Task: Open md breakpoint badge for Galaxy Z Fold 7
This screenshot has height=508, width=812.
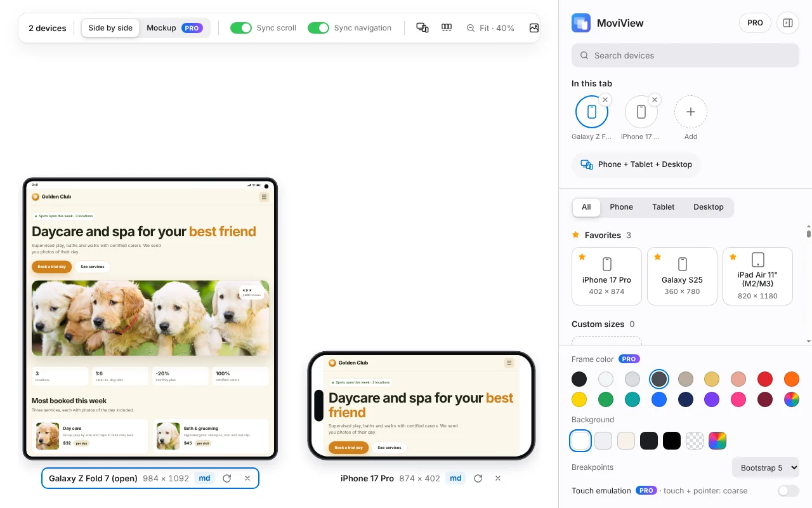Action: click(x=204, y=478)
